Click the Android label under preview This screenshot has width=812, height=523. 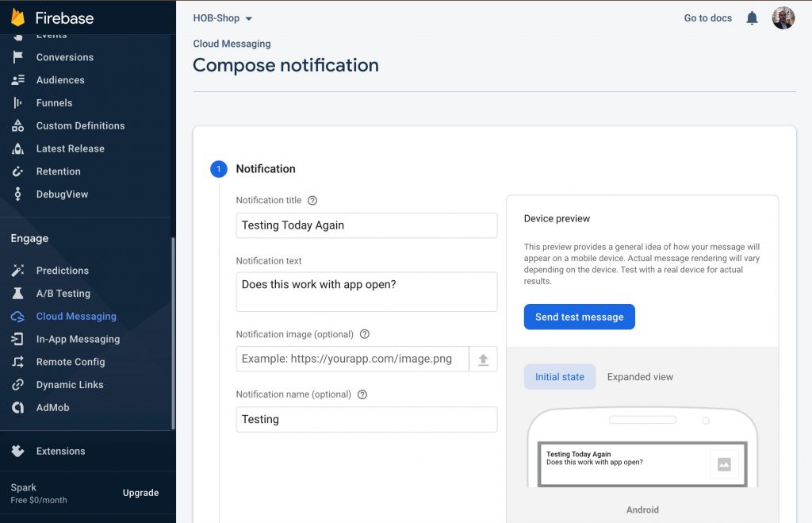tap(642, 510)
